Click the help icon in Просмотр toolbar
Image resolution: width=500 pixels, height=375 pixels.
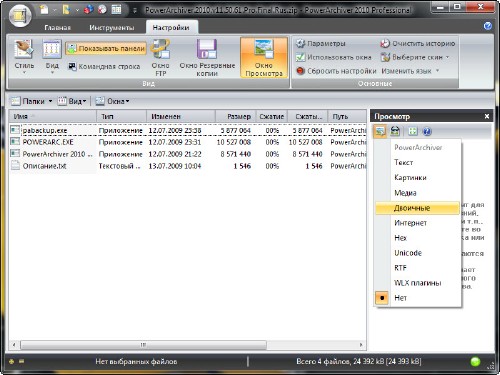click(x=427, y=131)
